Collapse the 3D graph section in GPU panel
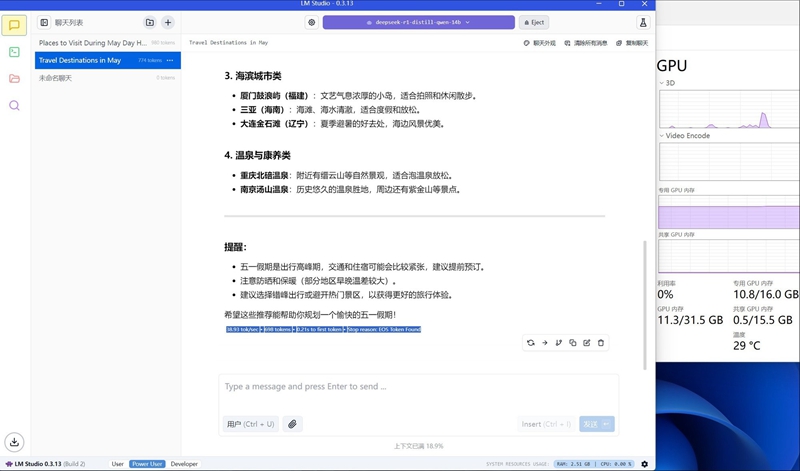The height and width of the screenshot is (471, 800). (x=662, y=83)
